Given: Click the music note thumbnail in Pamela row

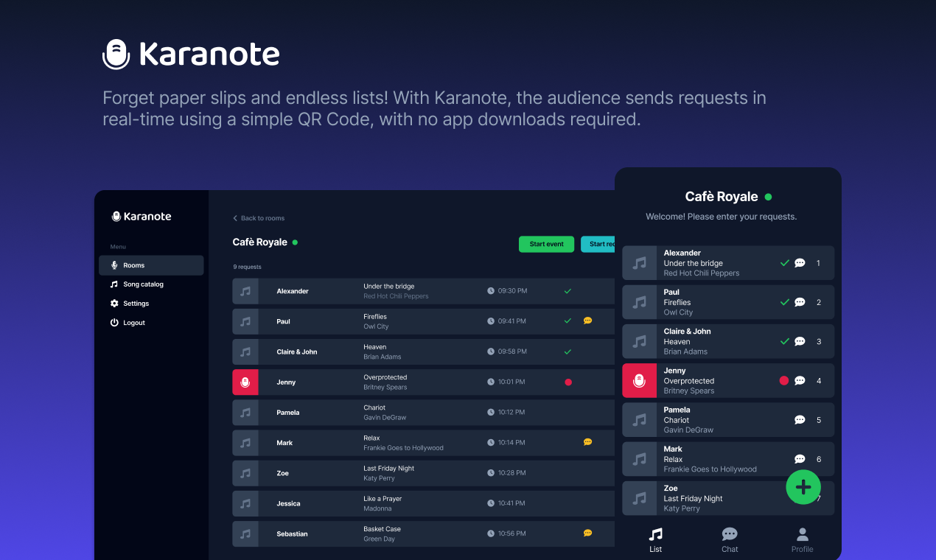Looking at the screenshot, I should [x=245, y=413].
